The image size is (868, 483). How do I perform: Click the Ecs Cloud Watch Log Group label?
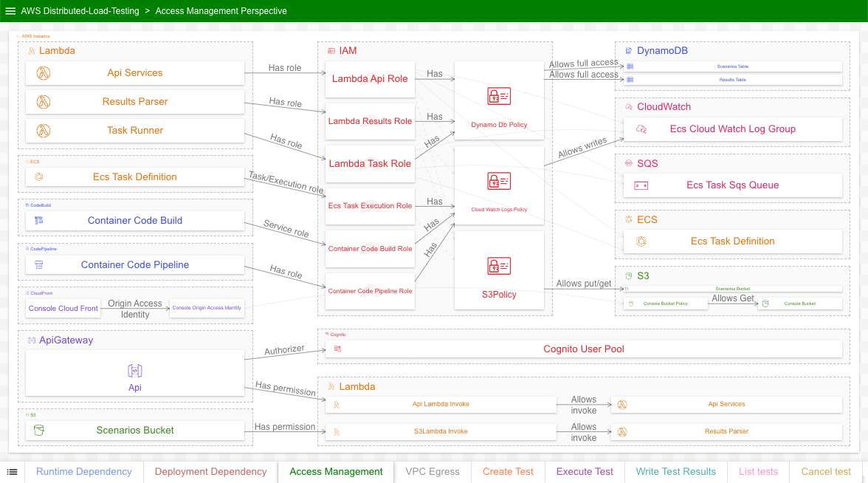coord(732,129)
